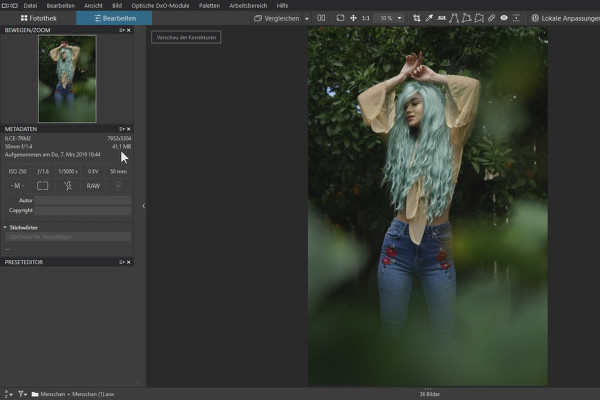Select the horizon leveling tool
Image resolution: width=600 pixels, height=400 pixels.
click(442, 18)
